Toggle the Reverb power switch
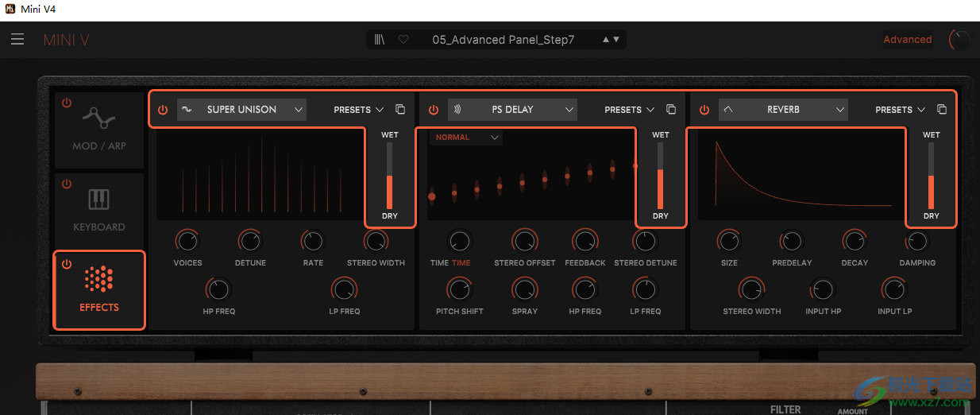 pos(704,110)
